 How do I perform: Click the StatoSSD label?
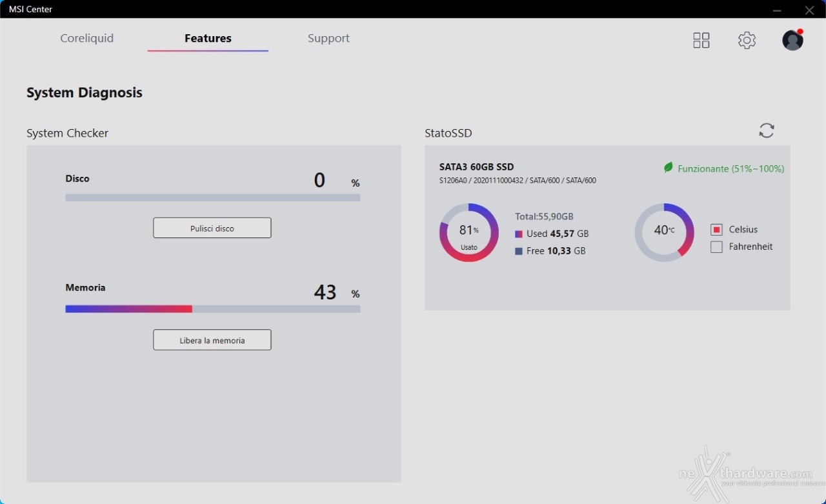448,133
